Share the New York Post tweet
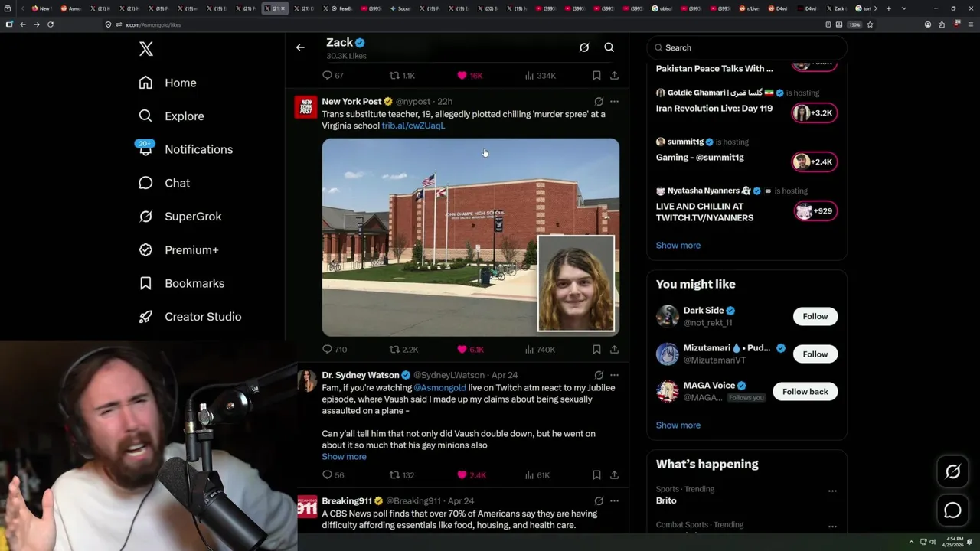The image size is (980, 551). (614, 350)
